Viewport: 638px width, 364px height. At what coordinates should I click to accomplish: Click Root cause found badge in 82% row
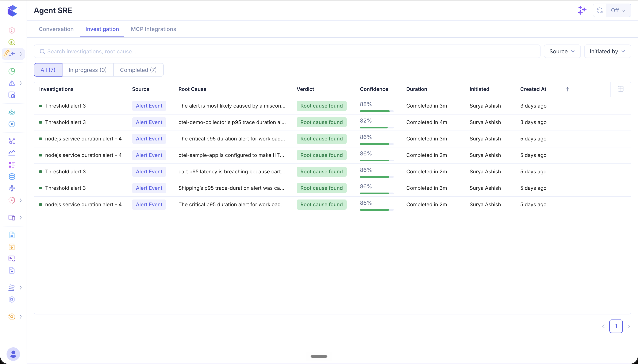coord(321,122)
